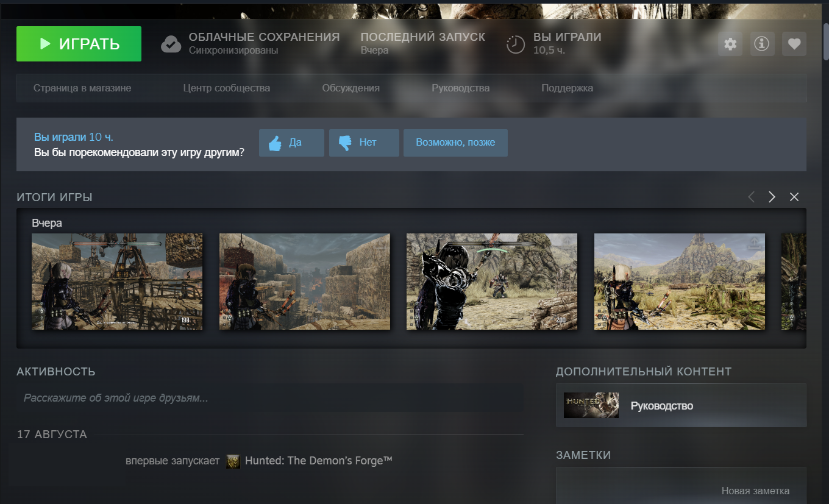Open the Руководство additional content item
The height and width of the screenshot is (504, 829).
tap(681, 405)
